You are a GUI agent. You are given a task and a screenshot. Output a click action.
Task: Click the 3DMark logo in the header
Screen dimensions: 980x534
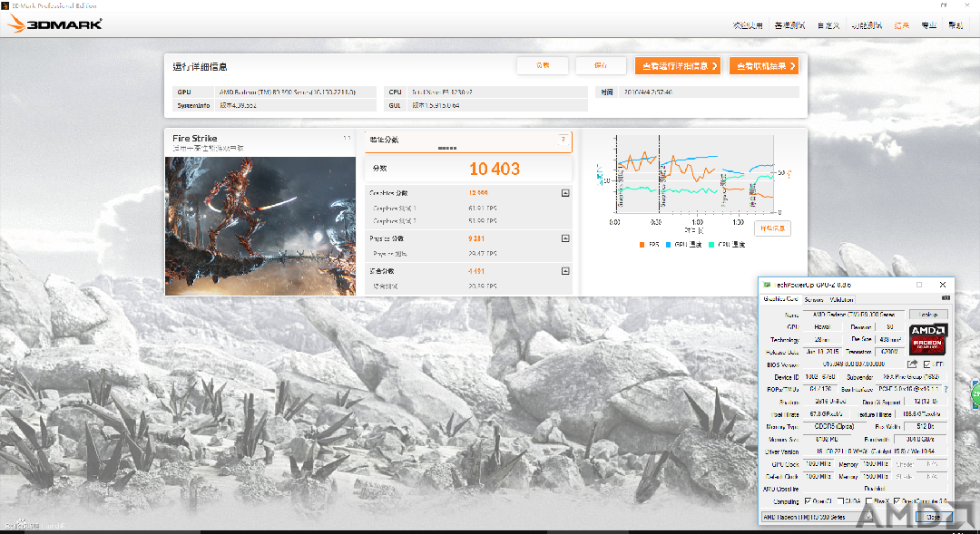pyautogui.click(x=55, y=24)
